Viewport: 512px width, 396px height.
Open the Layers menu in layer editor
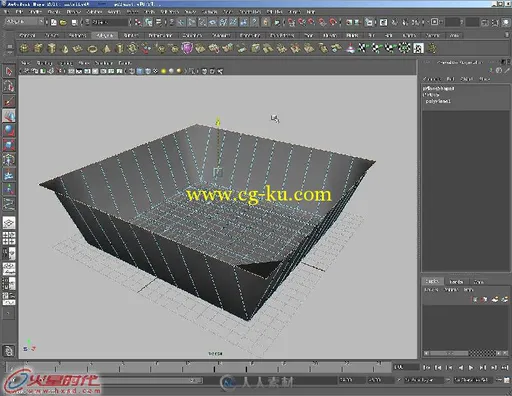click(x=431, y=290)
